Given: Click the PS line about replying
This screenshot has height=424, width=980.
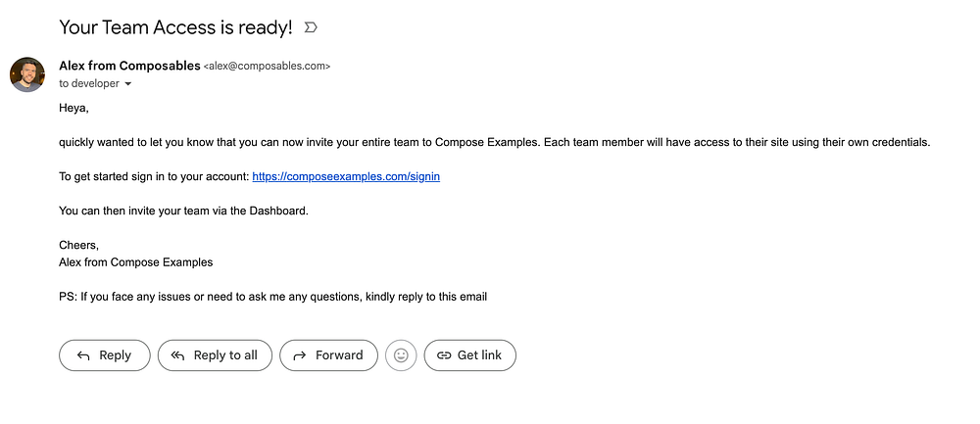Looking at the screenshot, I should [272, 296].
